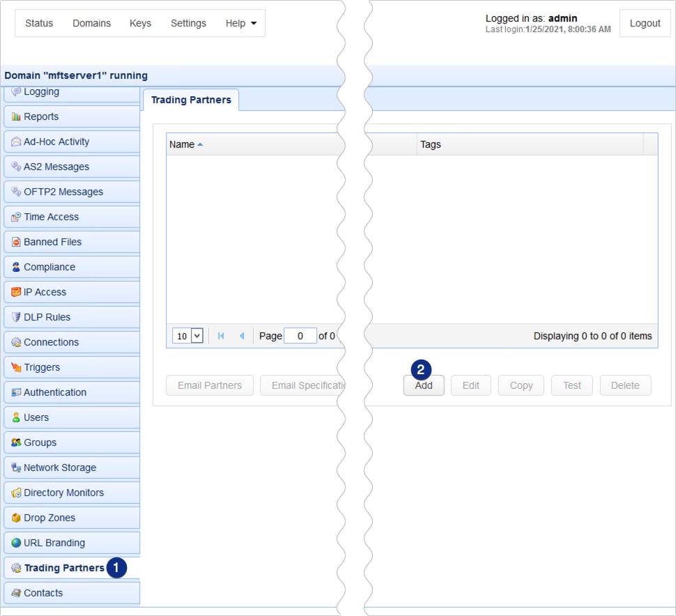Click inside the page number input field
This screenshot has height=616, width=676.
tap(300, 335)
